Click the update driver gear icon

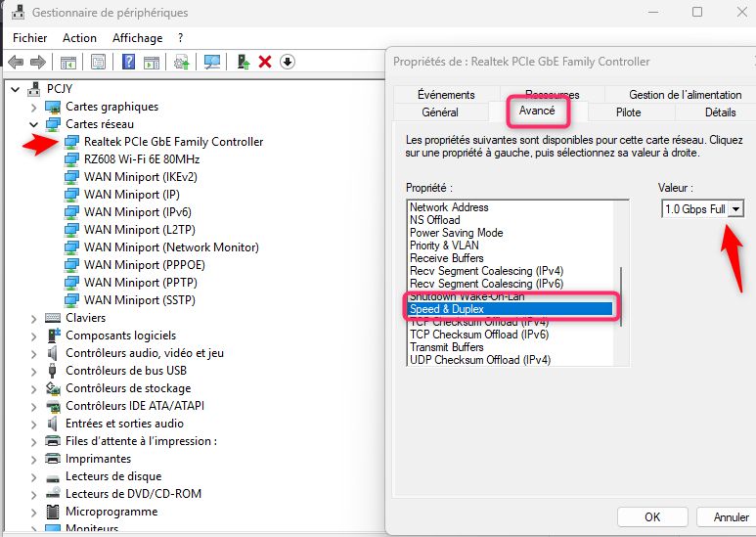point(182,63)
